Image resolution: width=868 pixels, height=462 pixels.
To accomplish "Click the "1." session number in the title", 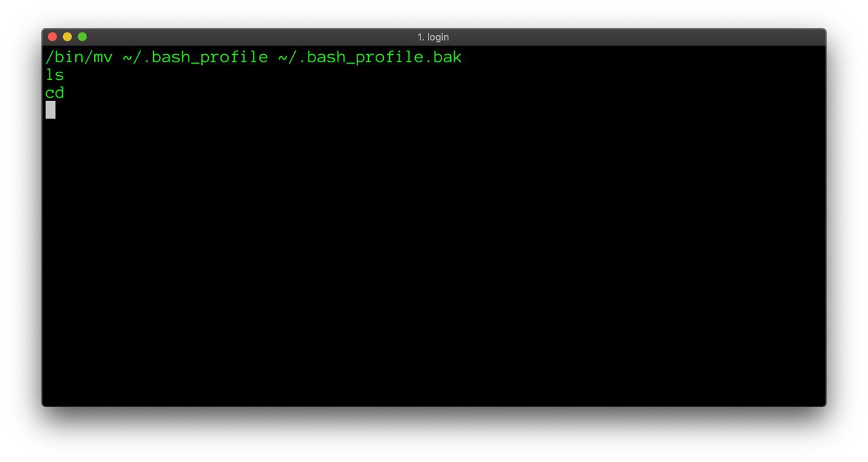I will click(420, 37).
